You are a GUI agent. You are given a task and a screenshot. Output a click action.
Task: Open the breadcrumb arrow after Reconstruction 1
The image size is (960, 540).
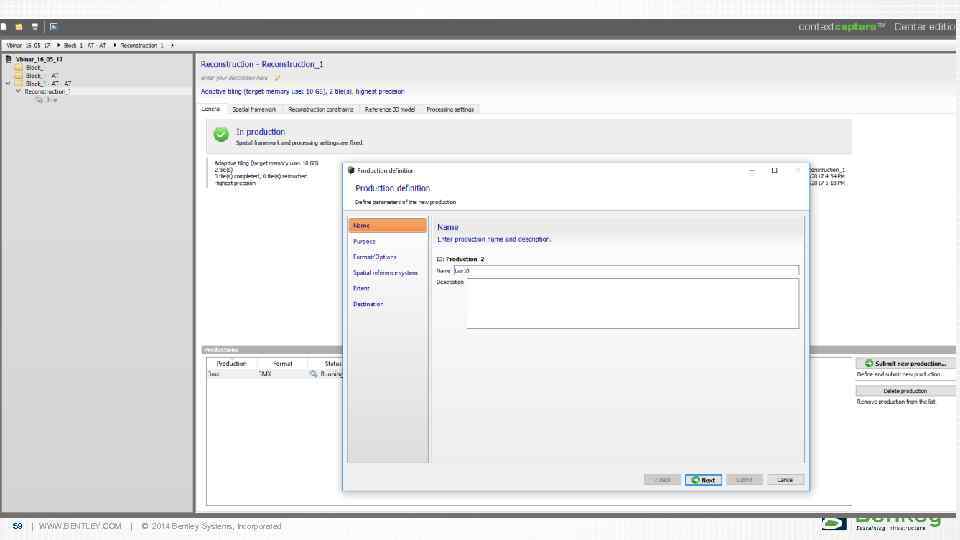click(x=173, y=45)
